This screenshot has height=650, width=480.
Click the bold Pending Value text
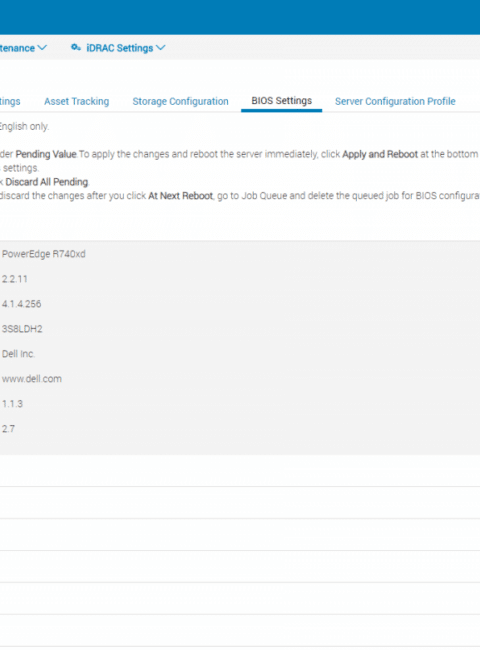(x=46, y=154)
